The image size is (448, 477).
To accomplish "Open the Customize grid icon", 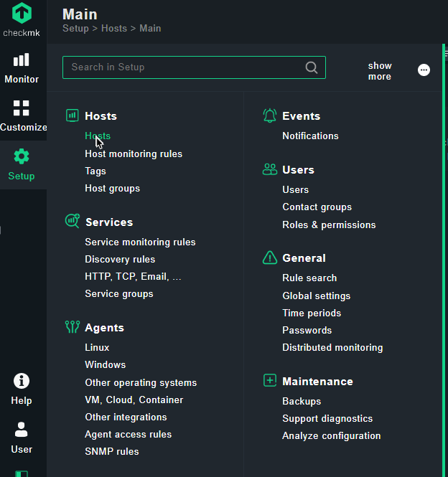I will click(x=22, y=108).
